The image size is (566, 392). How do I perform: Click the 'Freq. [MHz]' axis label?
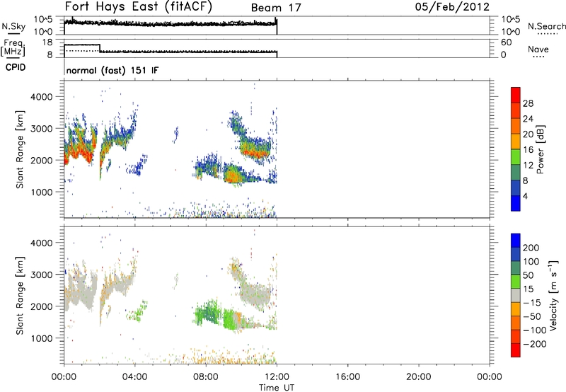[x=13, y=47]
